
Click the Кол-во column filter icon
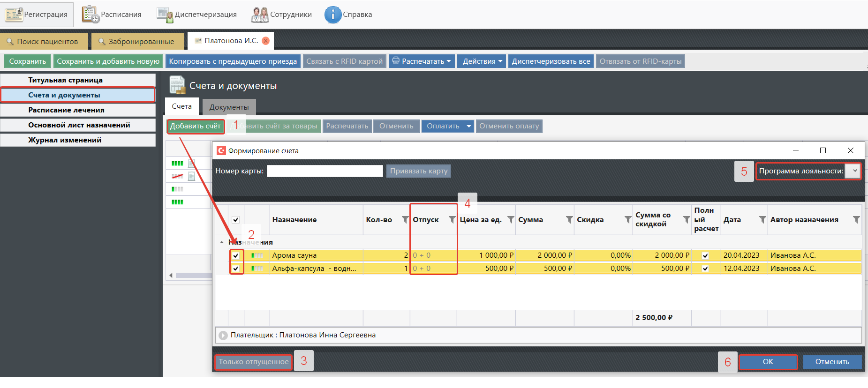pos(405,220)
